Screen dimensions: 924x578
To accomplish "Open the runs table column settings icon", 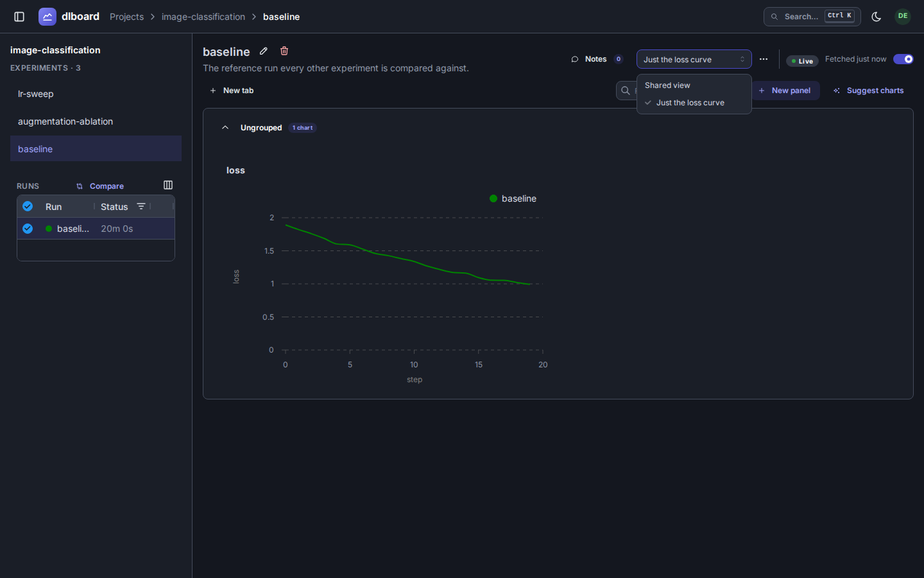I will (x=168, y=185).
